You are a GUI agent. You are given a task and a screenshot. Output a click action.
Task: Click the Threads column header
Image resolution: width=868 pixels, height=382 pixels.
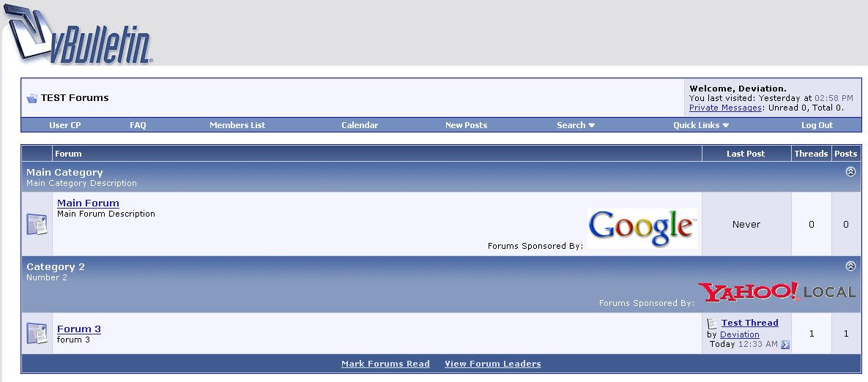click(811, 154)
